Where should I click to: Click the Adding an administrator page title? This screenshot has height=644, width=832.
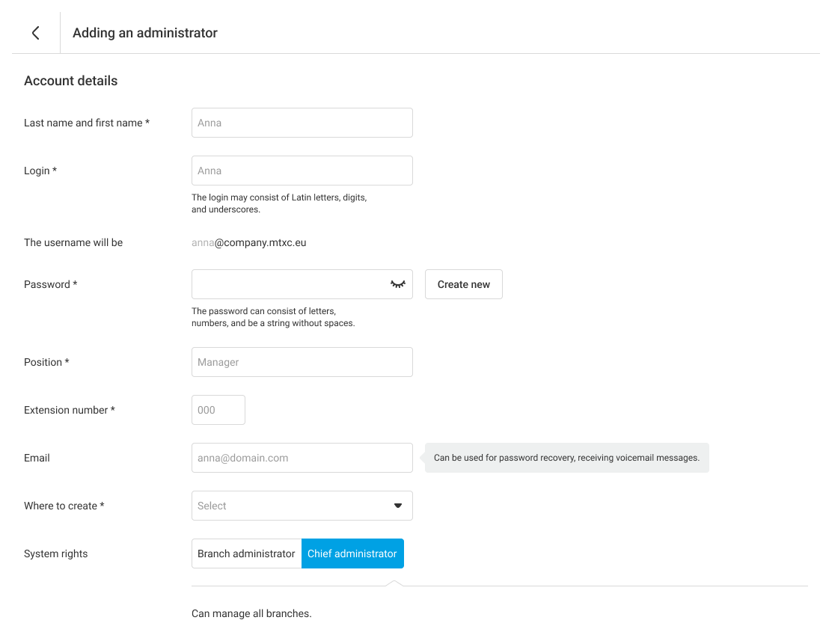tap(145, 33)
